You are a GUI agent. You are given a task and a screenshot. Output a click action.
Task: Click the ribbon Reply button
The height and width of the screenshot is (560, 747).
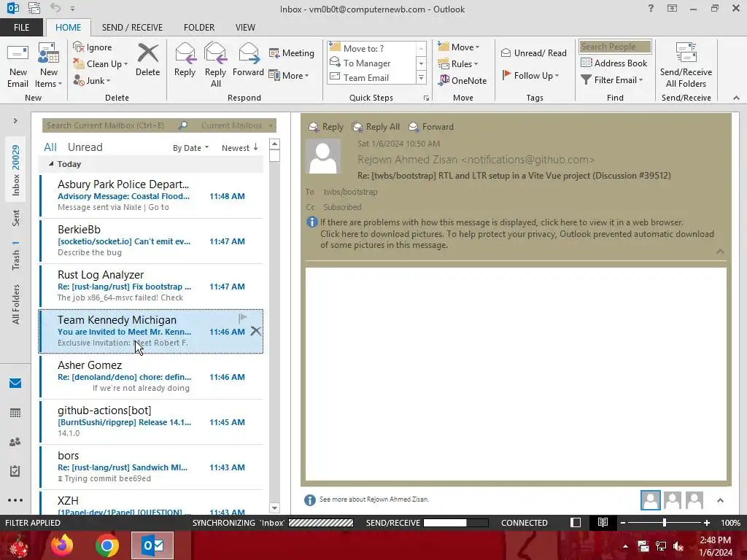coord(185,60)
